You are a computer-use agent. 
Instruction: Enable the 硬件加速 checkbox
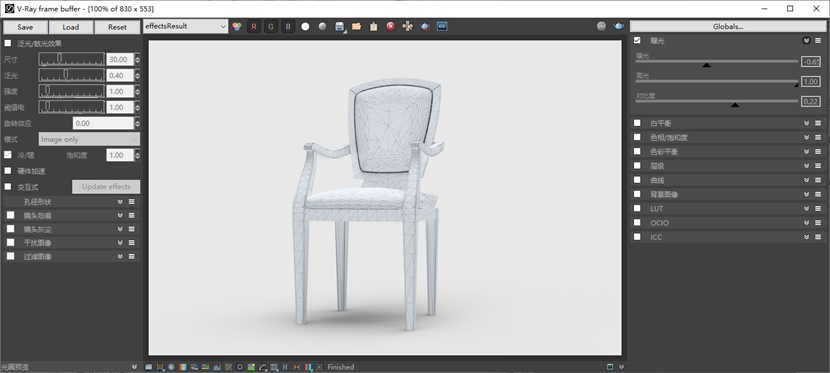point(8,171)
